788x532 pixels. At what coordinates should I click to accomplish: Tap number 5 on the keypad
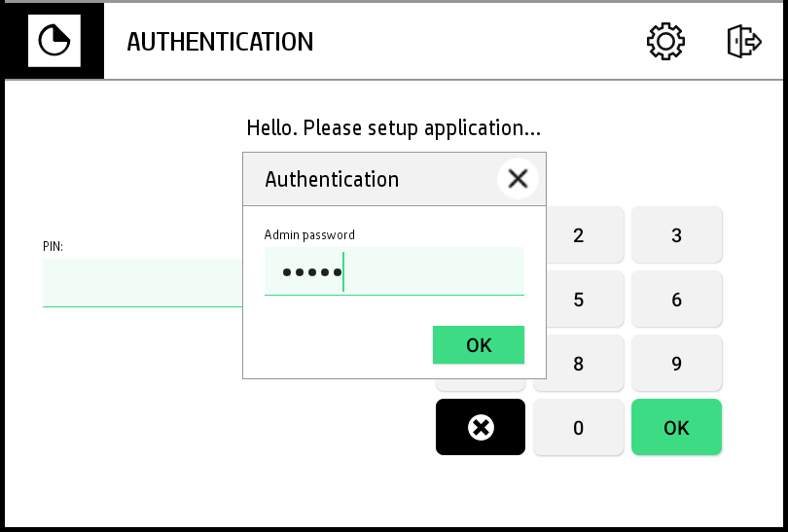pos(578,300)
